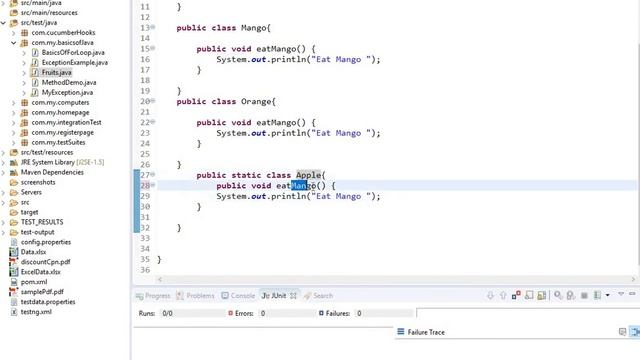Expand the Fruits.java node
Viewport: 640px width, 360px height.
24,73
